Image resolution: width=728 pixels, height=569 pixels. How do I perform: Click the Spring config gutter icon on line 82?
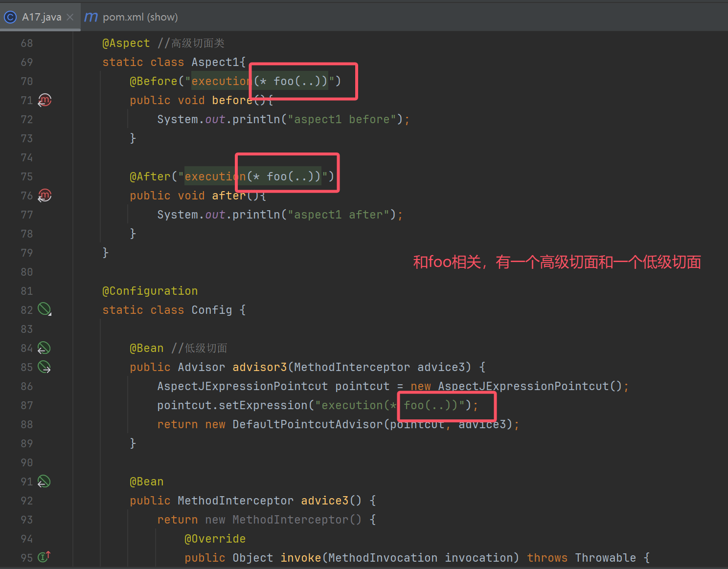tap(45, 309)
